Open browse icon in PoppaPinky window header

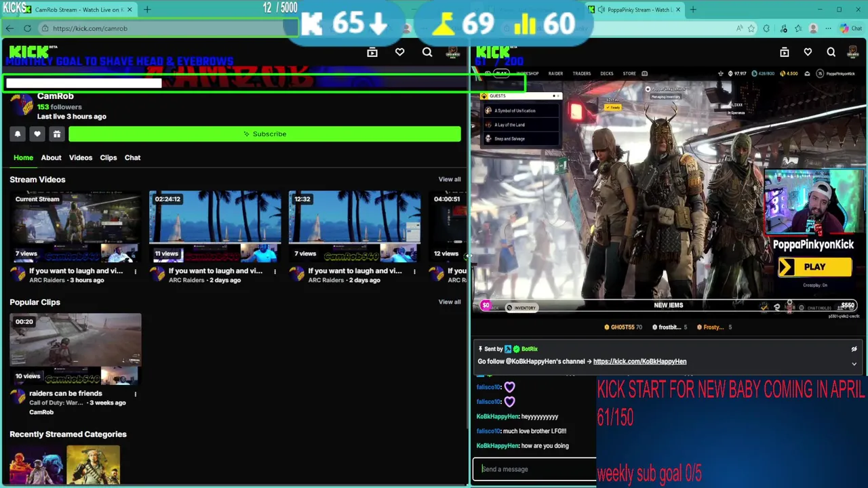coord(785,52)
